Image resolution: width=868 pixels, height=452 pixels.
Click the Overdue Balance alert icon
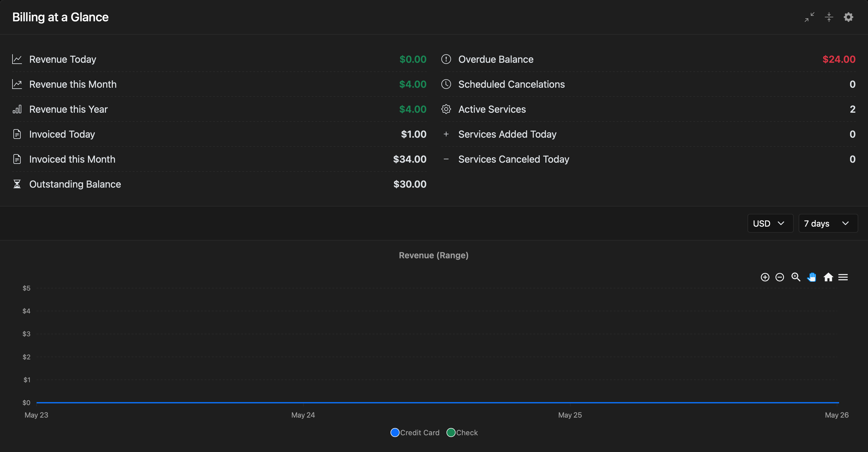(446, 59)
